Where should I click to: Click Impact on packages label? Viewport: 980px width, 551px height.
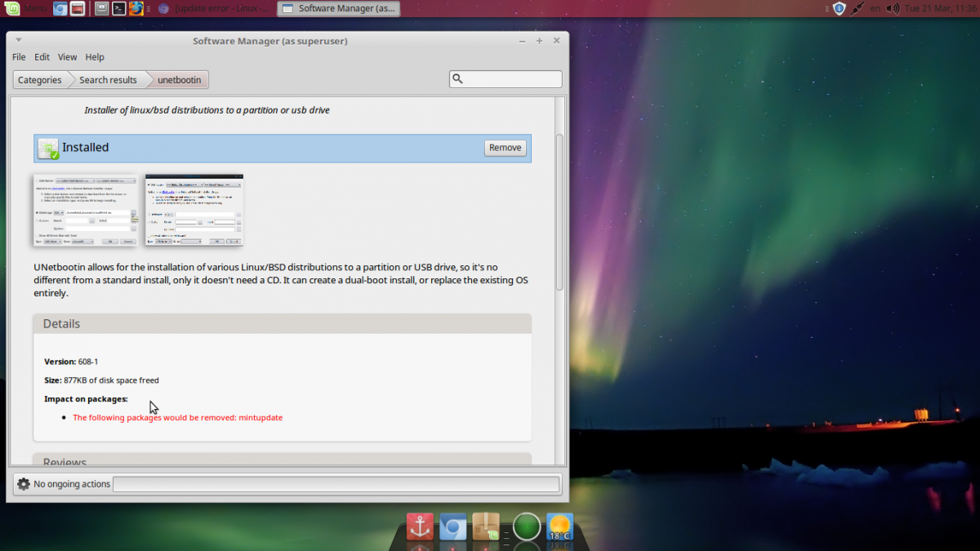pos(86,399)
